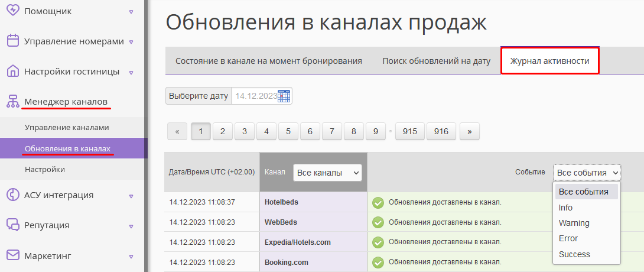
Task: Open the Все события dropdown
Action: (x=587, y=173)
